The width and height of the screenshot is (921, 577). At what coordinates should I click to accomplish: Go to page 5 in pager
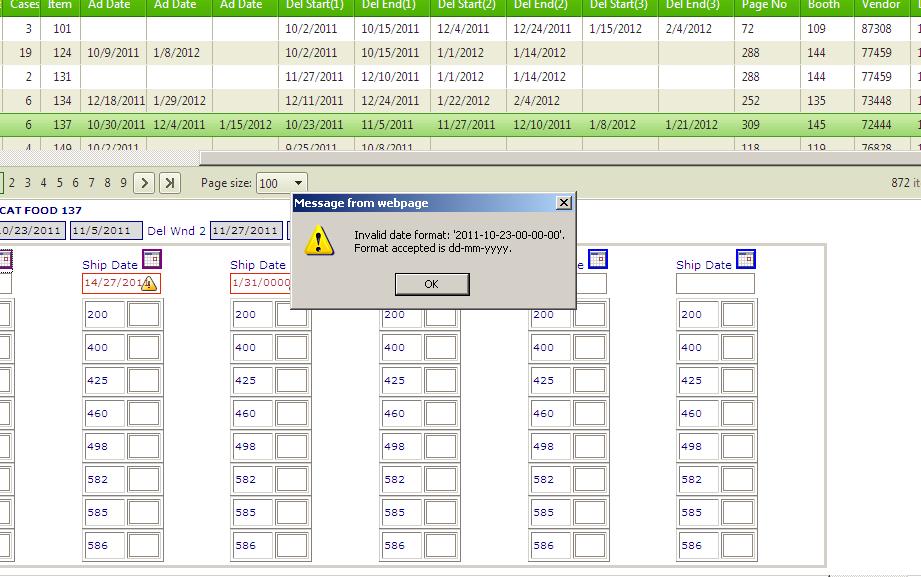(59, 183)
